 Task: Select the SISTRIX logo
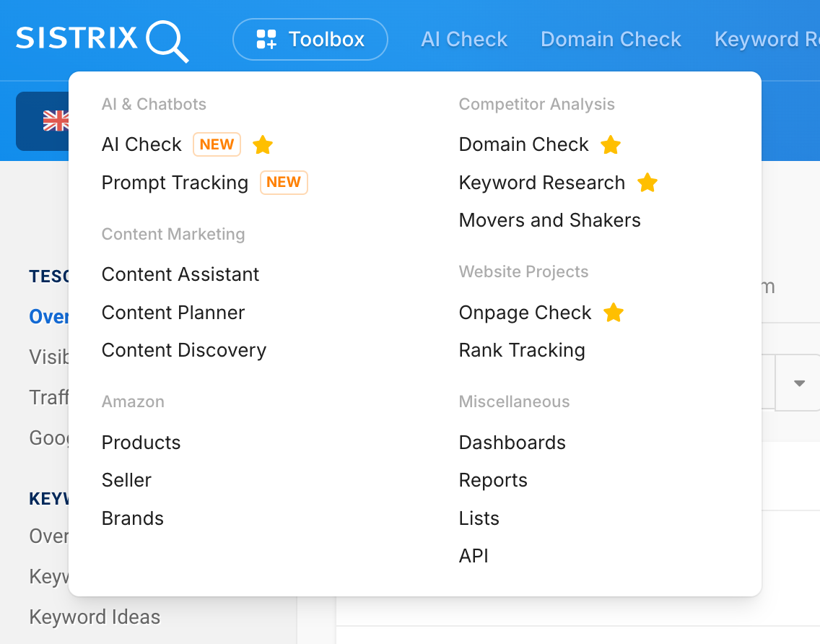(76, 39)
